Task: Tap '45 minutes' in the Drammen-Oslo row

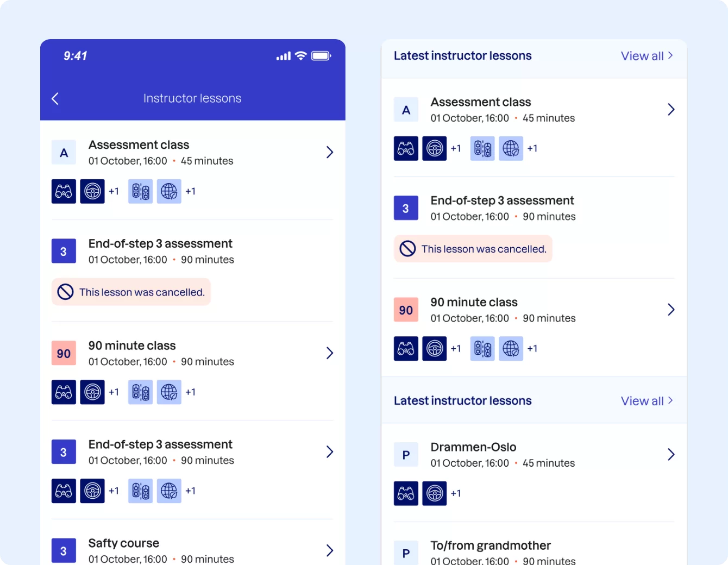Action: coord(549,463)
